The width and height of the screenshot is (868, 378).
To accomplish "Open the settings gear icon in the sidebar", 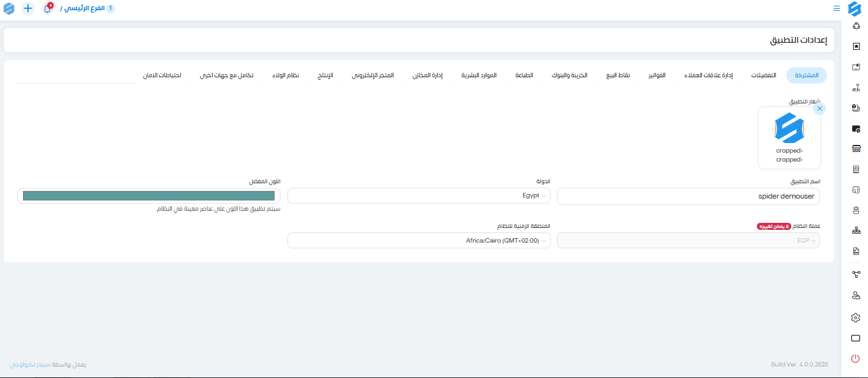I will point(856,317).
